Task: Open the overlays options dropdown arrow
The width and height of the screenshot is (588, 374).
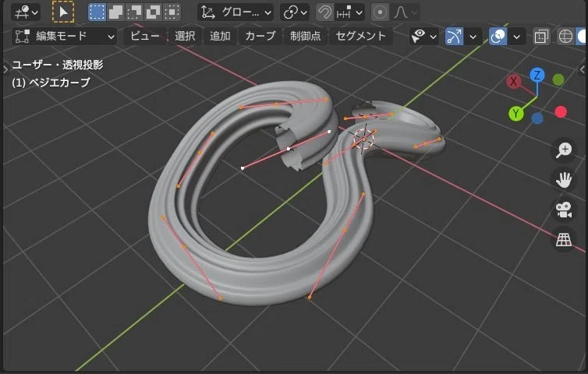Action: click(517, 37)
